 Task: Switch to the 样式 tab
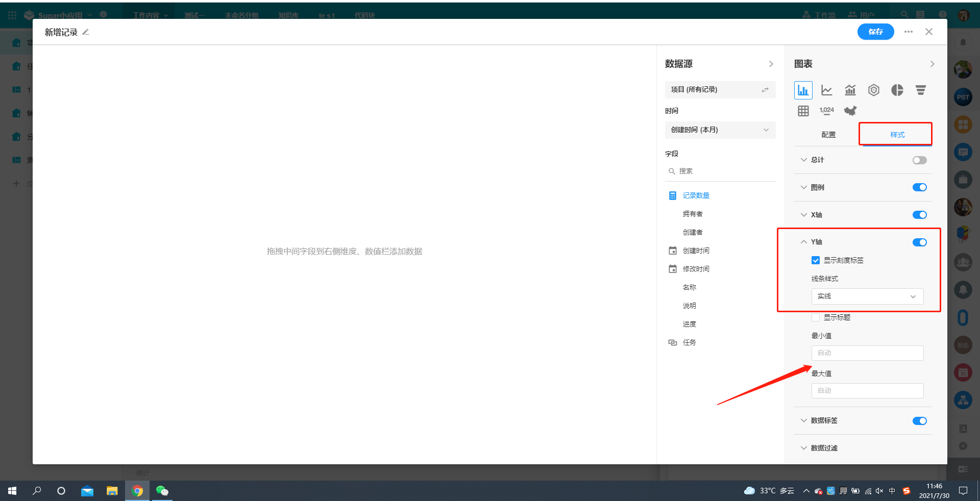[x=897, y=135]
